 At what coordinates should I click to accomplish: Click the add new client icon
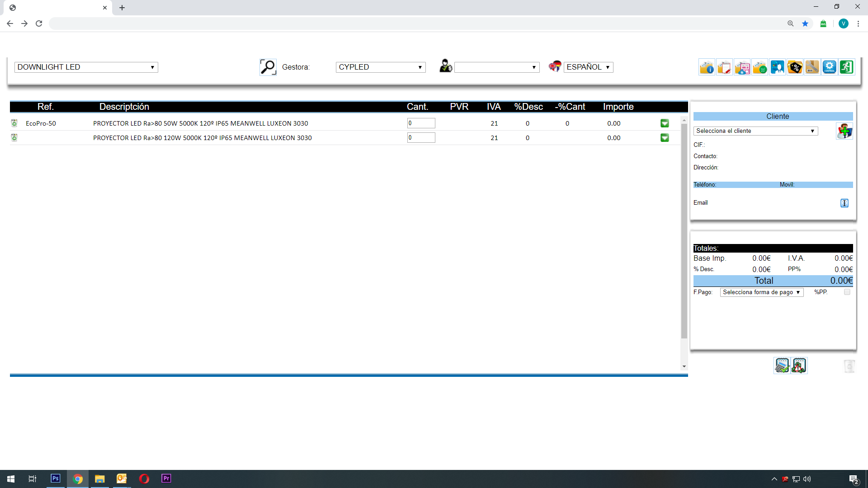click(x=844, y=131)
